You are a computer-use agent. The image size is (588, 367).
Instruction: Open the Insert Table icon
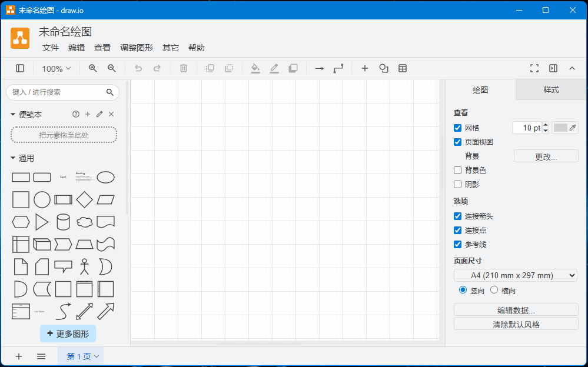tap(403, 68)
